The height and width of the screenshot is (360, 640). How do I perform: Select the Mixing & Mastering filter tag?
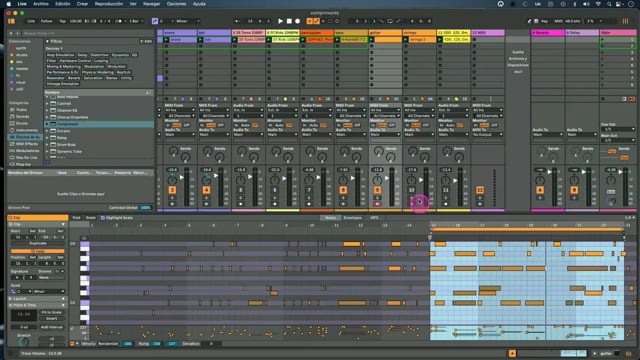click(x=63, y=67)
